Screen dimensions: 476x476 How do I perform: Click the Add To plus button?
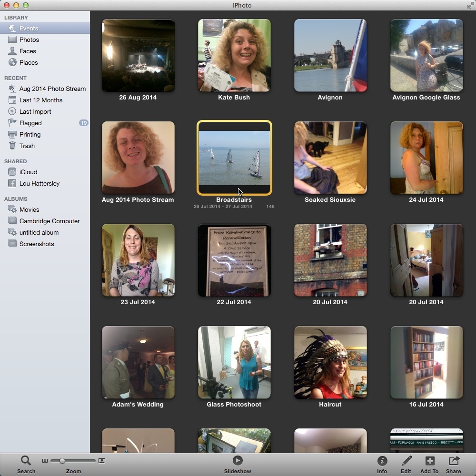pos(429,461)
